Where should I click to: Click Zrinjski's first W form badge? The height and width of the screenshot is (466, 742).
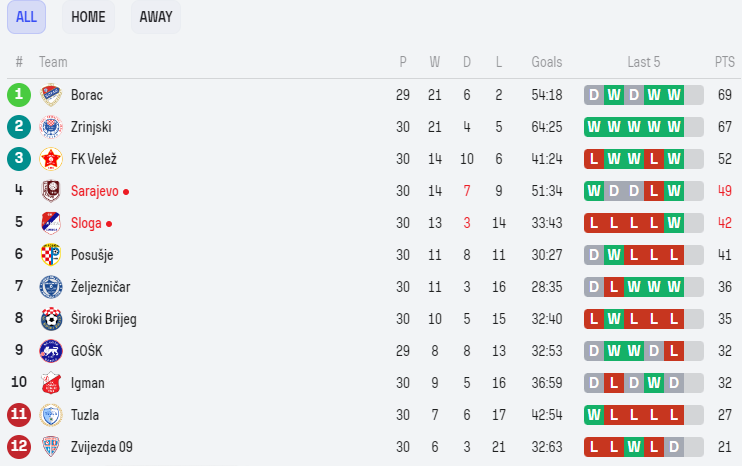(594, 127)
